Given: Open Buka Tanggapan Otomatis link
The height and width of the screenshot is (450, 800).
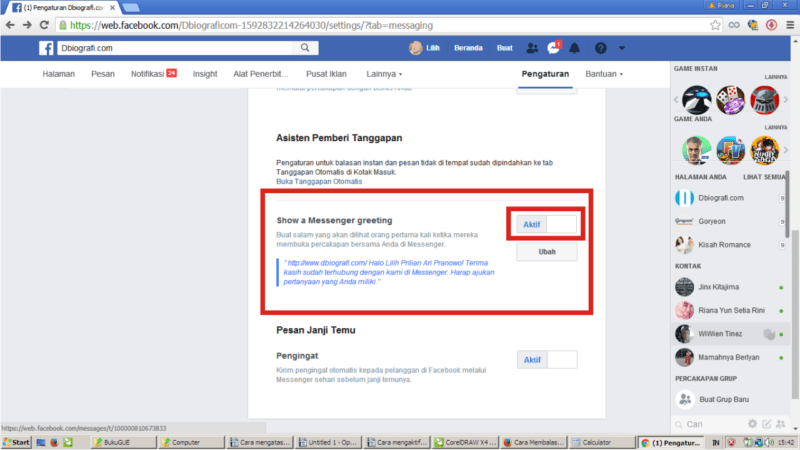Looking at the screenshot, I should point(319,182).
